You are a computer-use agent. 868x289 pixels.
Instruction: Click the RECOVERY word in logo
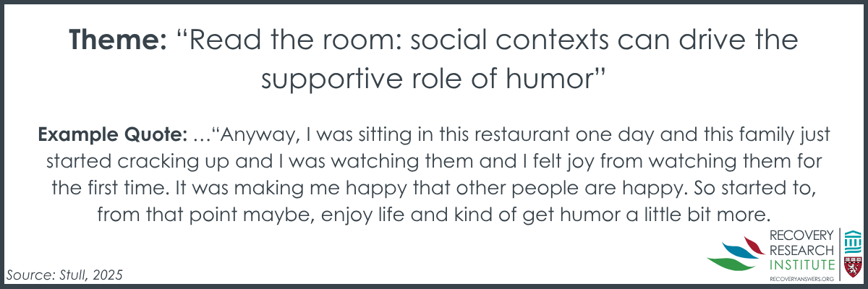click(x=804, y=236)
